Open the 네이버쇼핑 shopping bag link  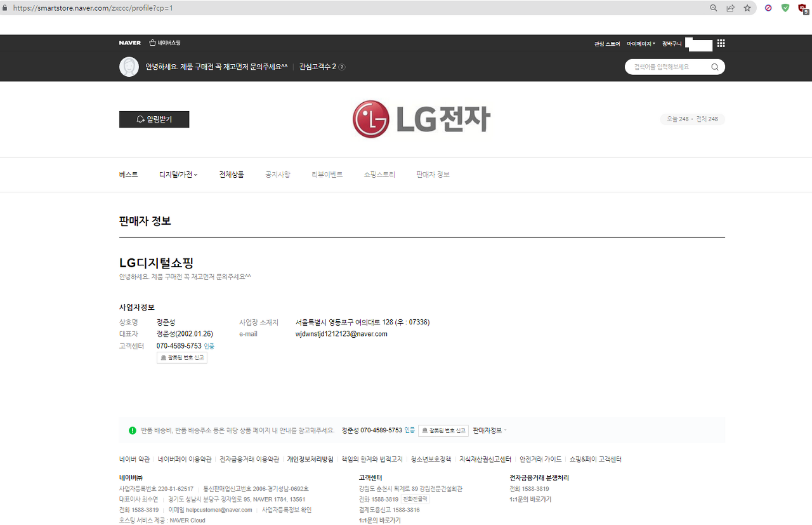(x=165, y=43)
